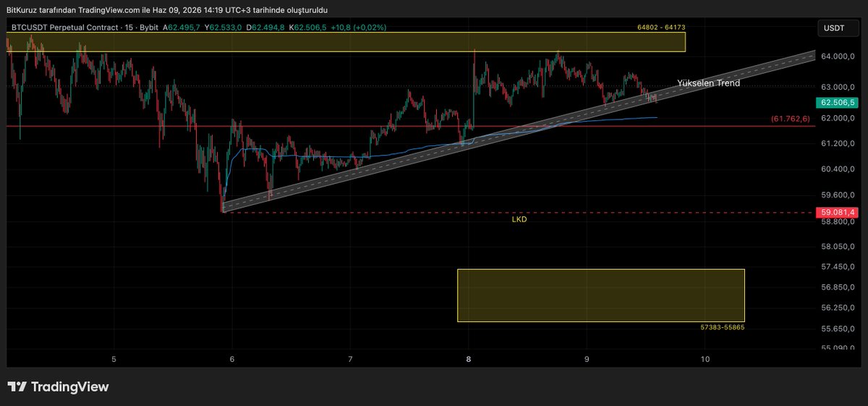
Task: Click the red 59.081,4 price tag
Action: [x=836, y=212]
